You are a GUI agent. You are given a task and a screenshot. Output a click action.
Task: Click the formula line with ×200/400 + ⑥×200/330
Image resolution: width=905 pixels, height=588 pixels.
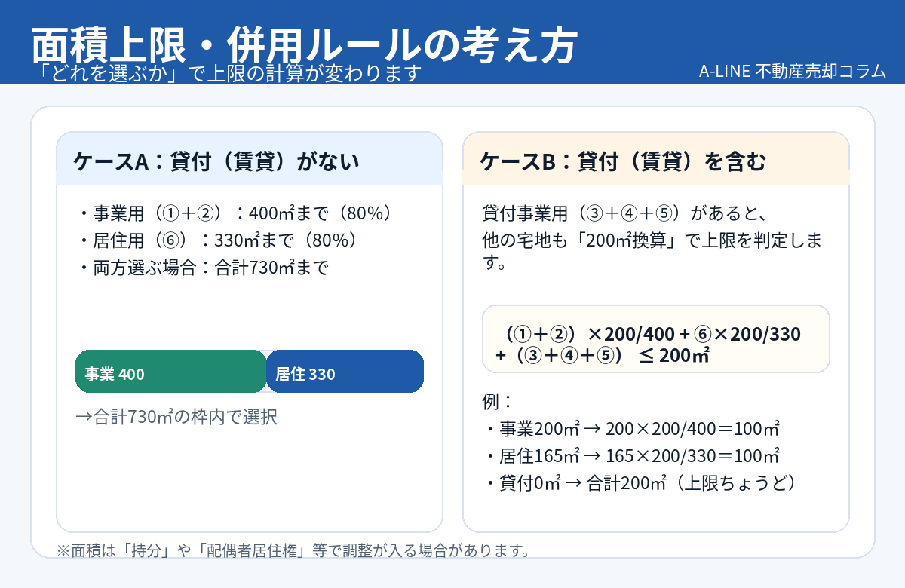655,334
